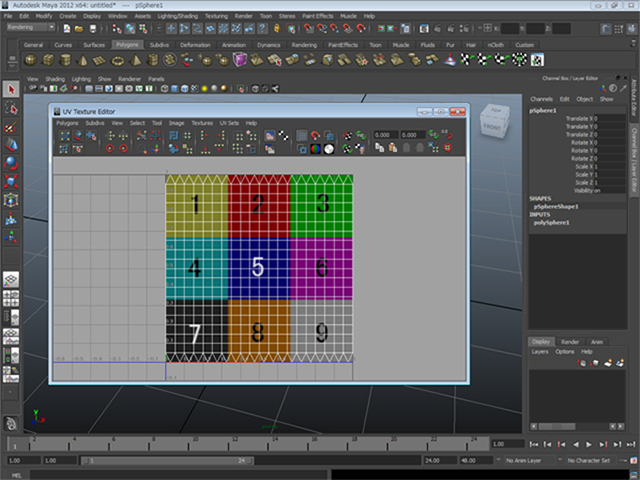Create a polygon cube from the shelf
Viewport: 640px width, 480px height.
(48, 60)
